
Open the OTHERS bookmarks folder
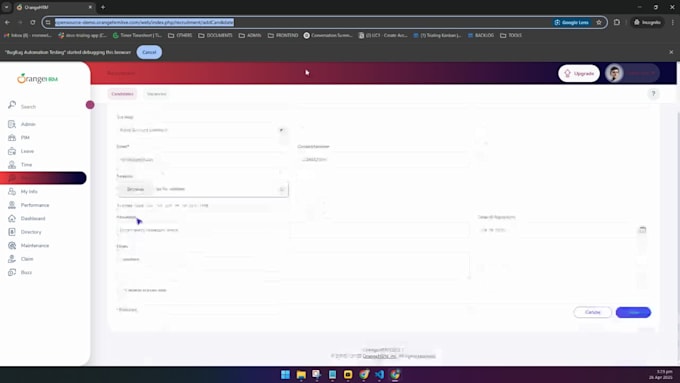pos(180,36)
